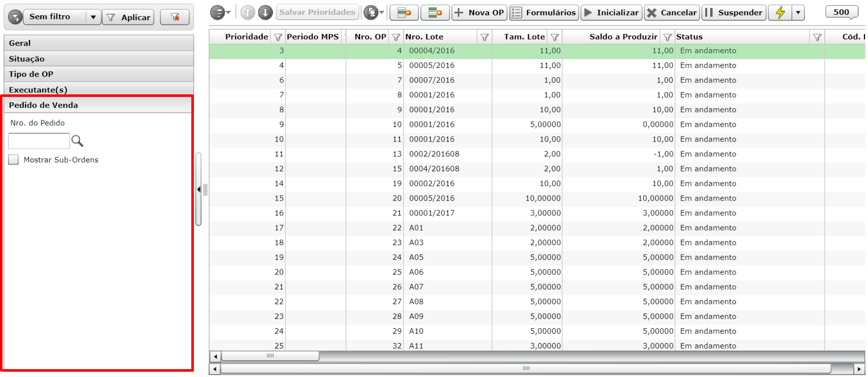The height and width of the screenshot is (377, 868).
Task: Click the Status column header text
Action: pyautogui.click(x=689, y=37)
